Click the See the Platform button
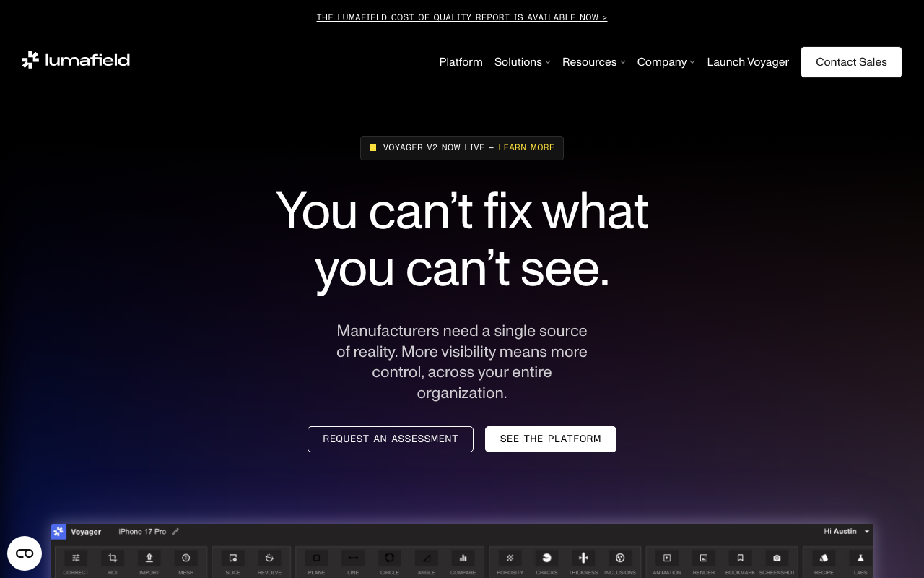Image resolution: width=924 pixels, height=578 pixels. coord(551,439)
